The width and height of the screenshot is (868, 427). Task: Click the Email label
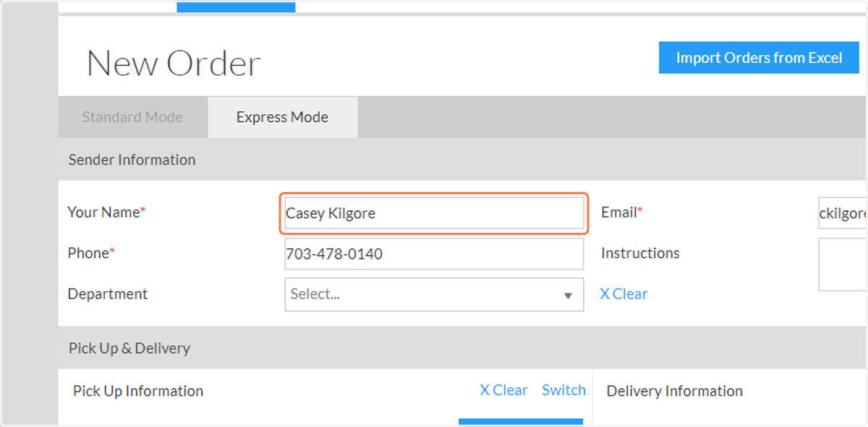(622, 212)
